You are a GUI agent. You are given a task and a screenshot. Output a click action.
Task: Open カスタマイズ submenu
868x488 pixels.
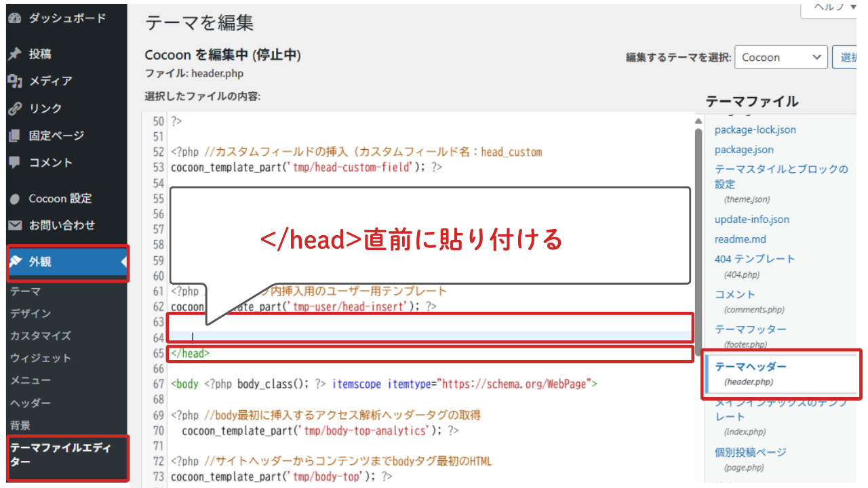pos(40,336)
